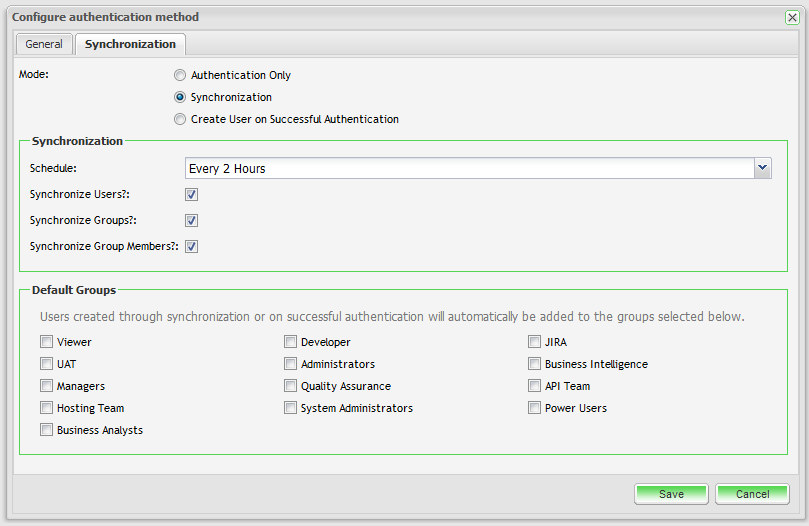Select Authentication Only mode
Viewport: 809px width, 526px height.
click(180, 75)
